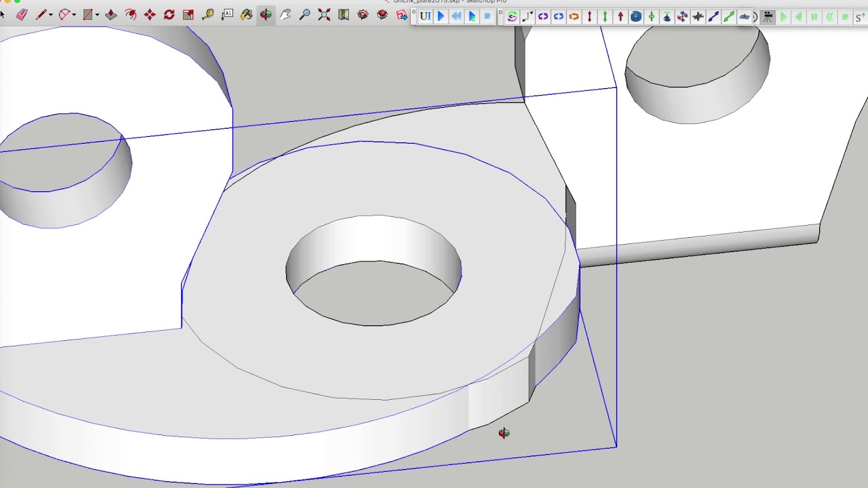Viewport: 868px width, 488px height.
Task: Select the red double-arrow slider joint
Action: [589, 17]
